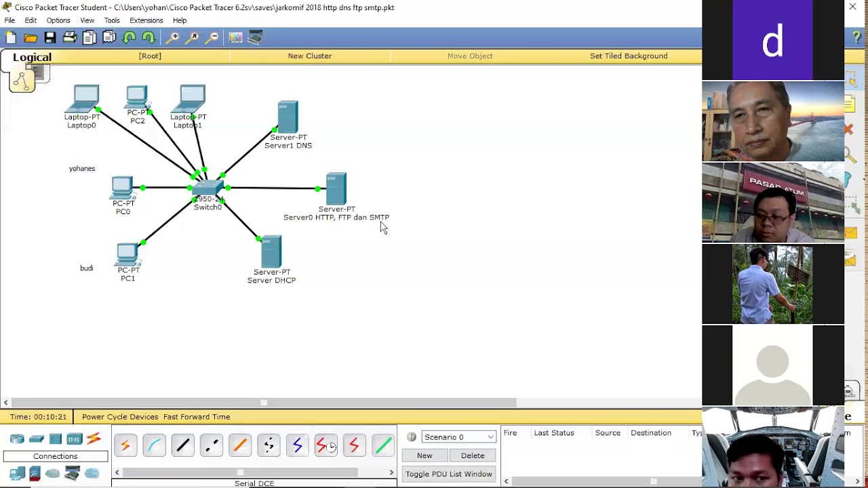Viewport: 868px width, 488px height.
Task: Choose the Phone cable
Action: 269,445
